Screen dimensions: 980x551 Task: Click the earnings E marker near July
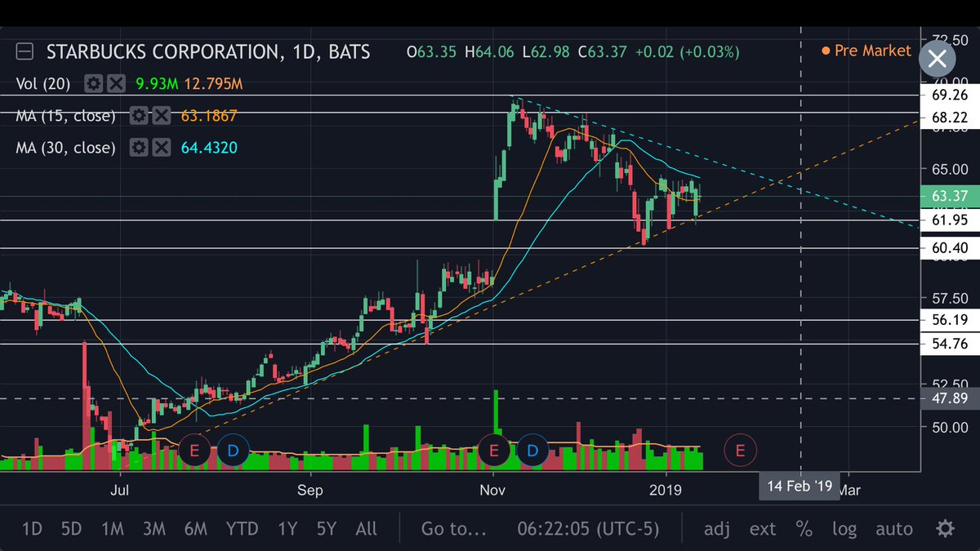coord(194,450)
